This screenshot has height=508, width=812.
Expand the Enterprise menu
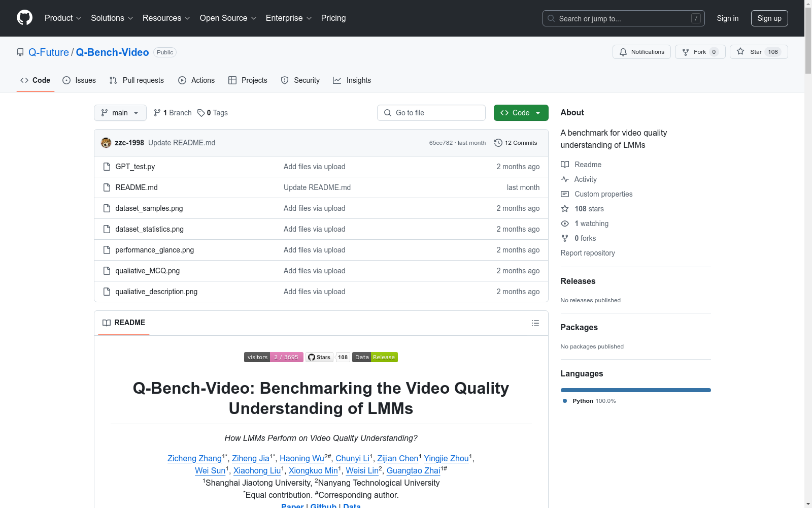(x=289, y=18)
